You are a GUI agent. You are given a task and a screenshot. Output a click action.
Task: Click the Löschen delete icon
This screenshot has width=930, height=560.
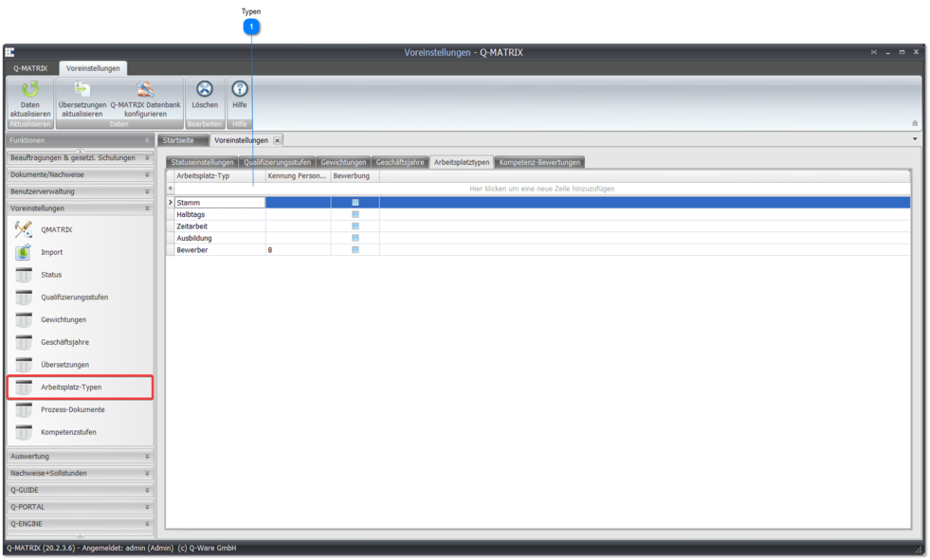(x=205, y=89)
